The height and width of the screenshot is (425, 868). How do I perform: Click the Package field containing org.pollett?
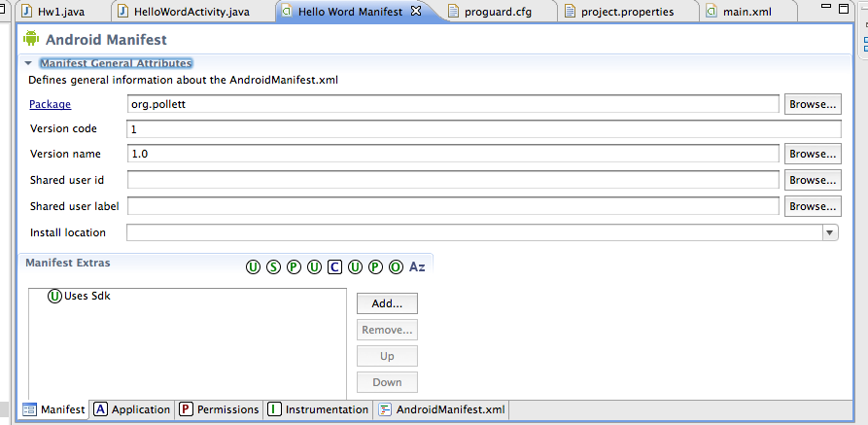coord(453,104)
